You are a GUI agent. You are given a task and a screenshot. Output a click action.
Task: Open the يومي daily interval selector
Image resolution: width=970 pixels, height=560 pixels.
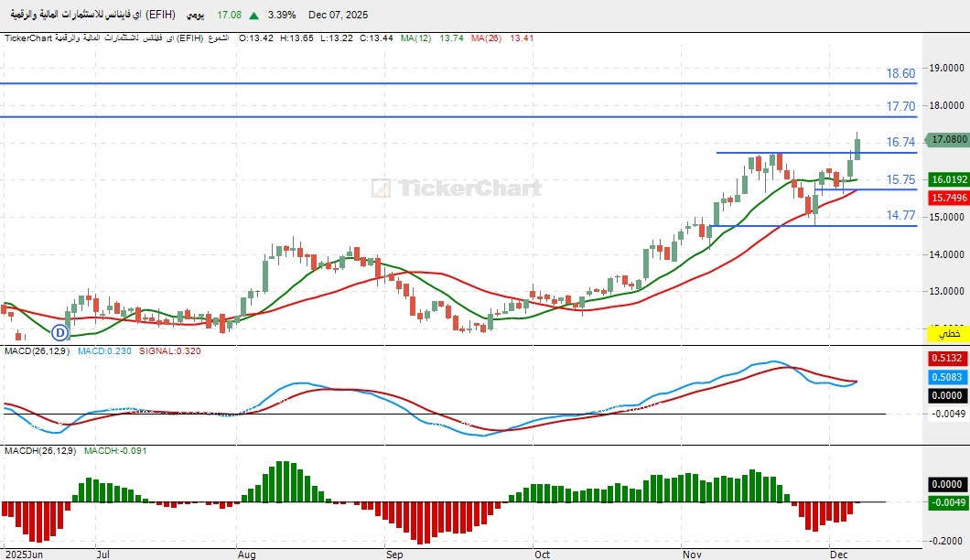pyautogui.click(x=193, y=15)
